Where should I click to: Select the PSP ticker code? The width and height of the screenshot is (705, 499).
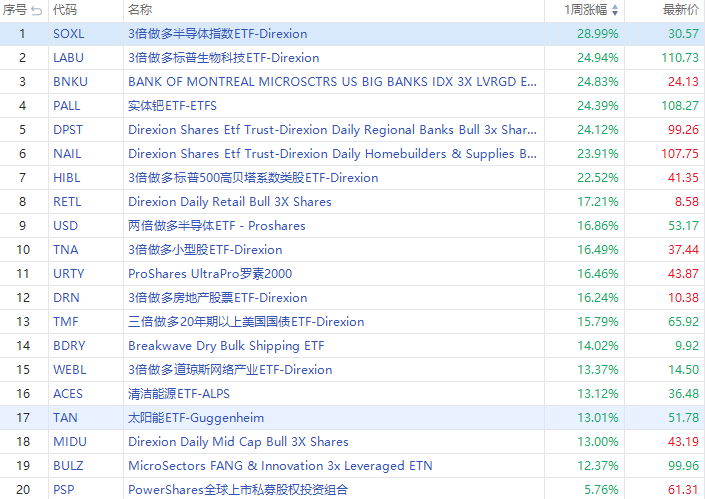(64, 490)
